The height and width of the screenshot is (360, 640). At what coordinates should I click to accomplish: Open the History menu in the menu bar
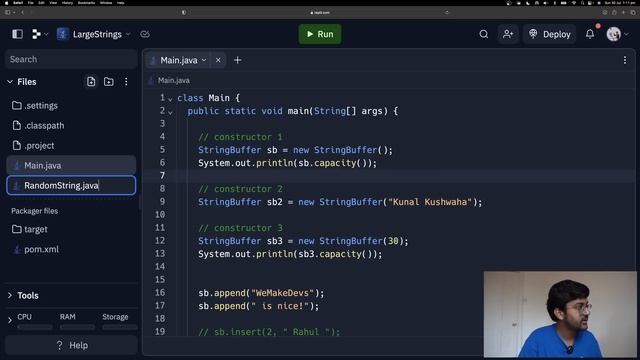tap(67, 2)
